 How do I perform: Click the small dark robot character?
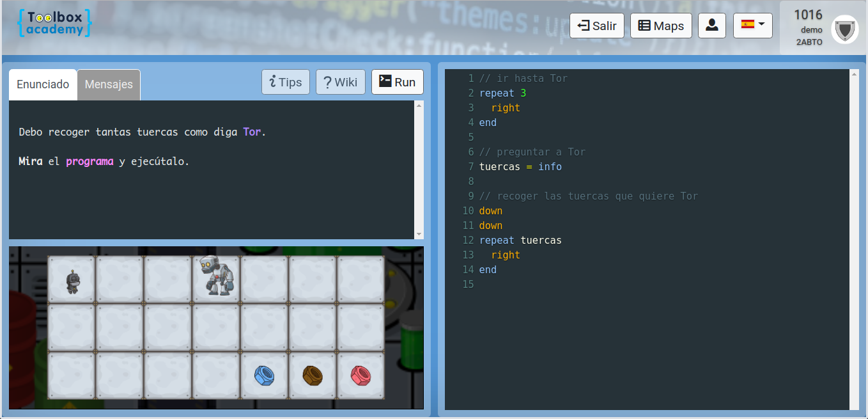click(x=73, y=281)
